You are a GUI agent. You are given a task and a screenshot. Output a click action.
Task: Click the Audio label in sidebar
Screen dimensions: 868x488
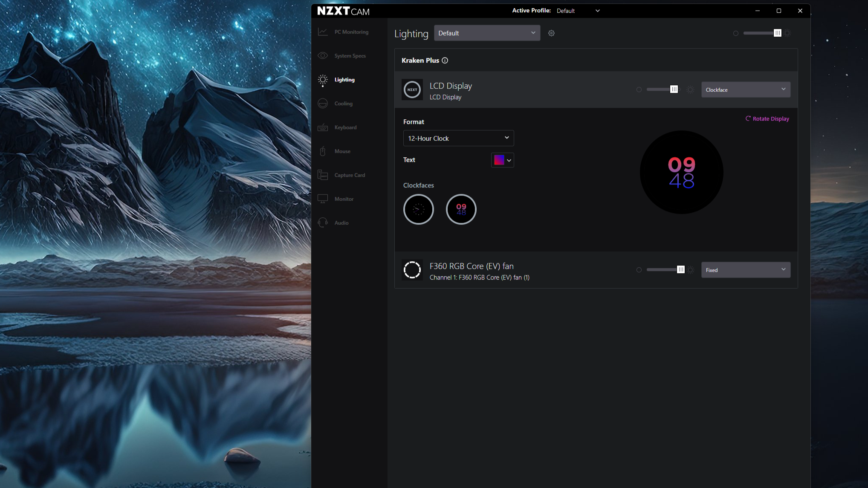341,223
